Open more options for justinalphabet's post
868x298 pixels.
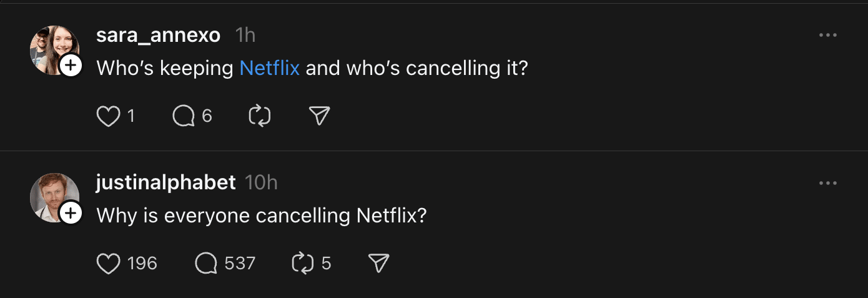(x=827, y=183)
